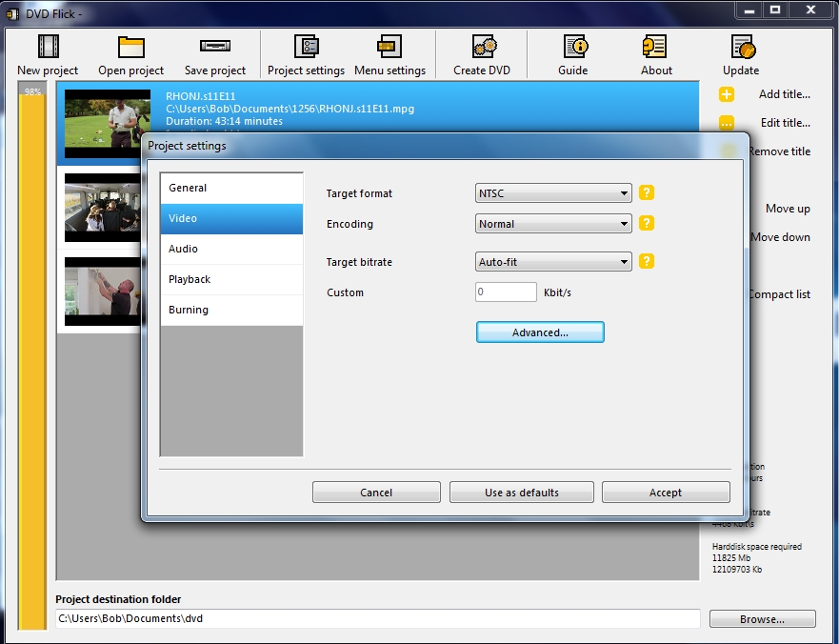Click the 11825 Mb value
The image size is (839, 644).
(731, 558)
